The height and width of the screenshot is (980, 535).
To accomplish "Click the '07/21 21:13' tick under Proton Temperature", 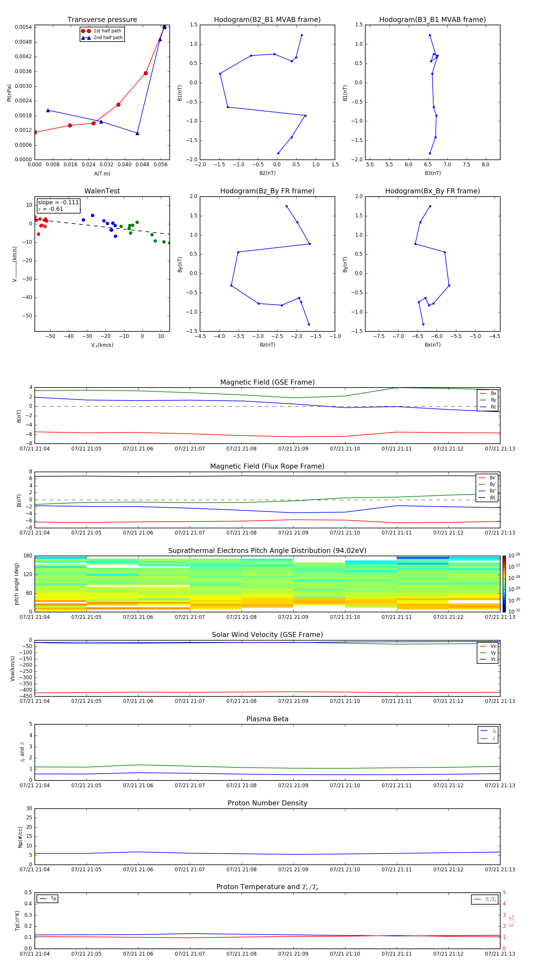I will 500,954.
